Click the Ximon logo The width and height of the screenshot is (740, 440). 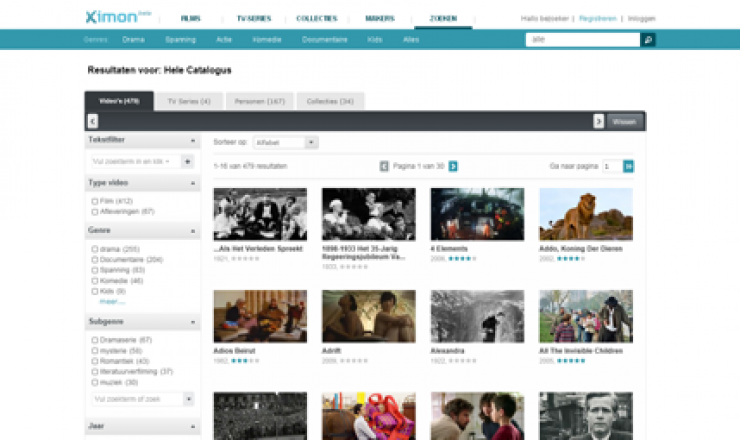click(x=106, y=17)
